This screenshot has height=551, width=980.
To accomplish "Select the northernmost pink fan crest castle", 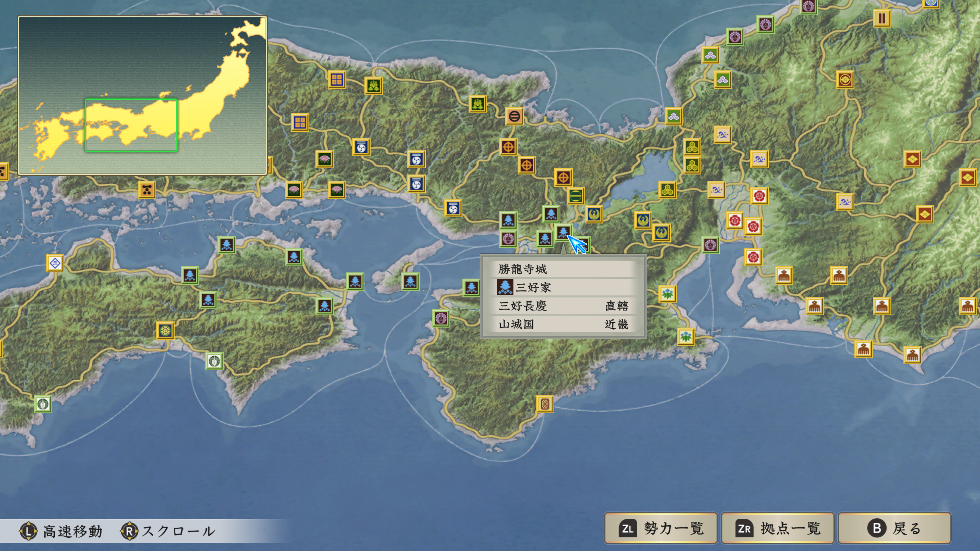I will pyautogui.click(x=324, y=159).
